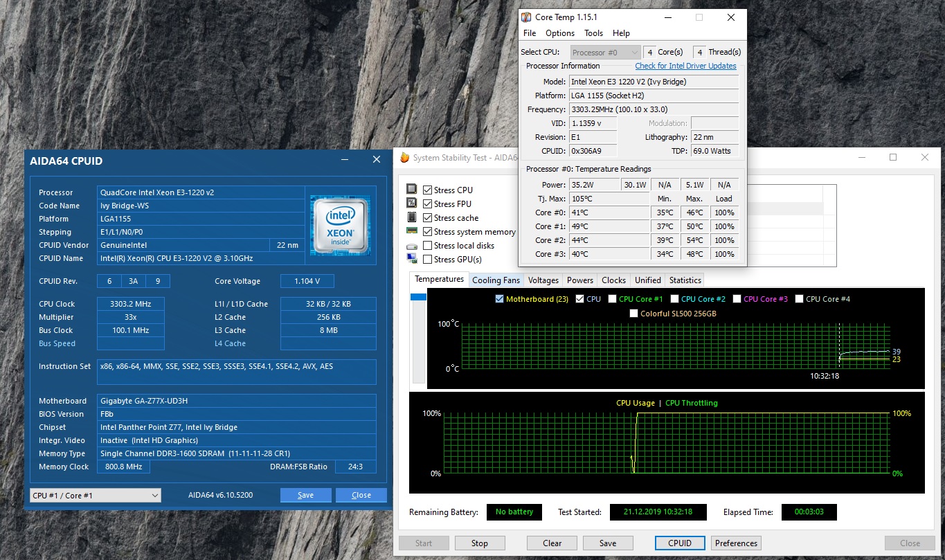945x560 pixels.
Task: Select the Elapsed Time value 00:03:03
Action: click(809, 512)
